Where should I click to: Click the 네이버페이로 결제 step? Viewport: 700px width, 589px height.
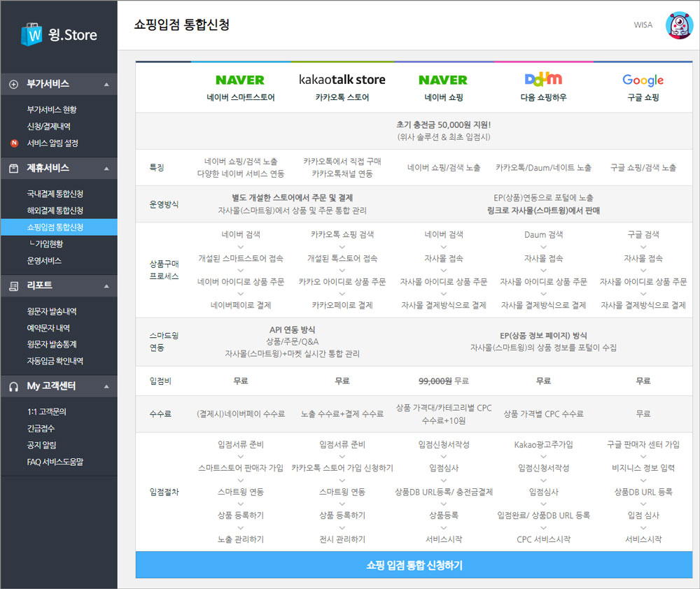pos(241,305)
